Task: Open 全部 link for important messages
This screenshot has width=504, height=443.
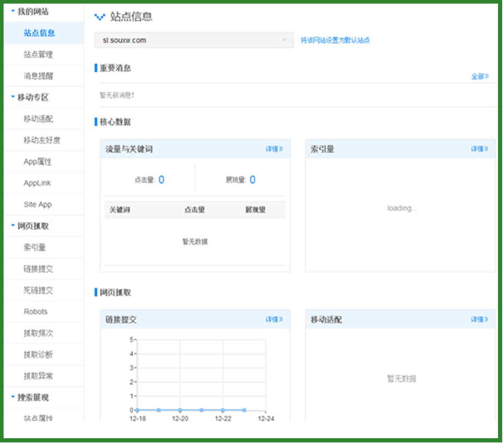Action: [480, 77]
